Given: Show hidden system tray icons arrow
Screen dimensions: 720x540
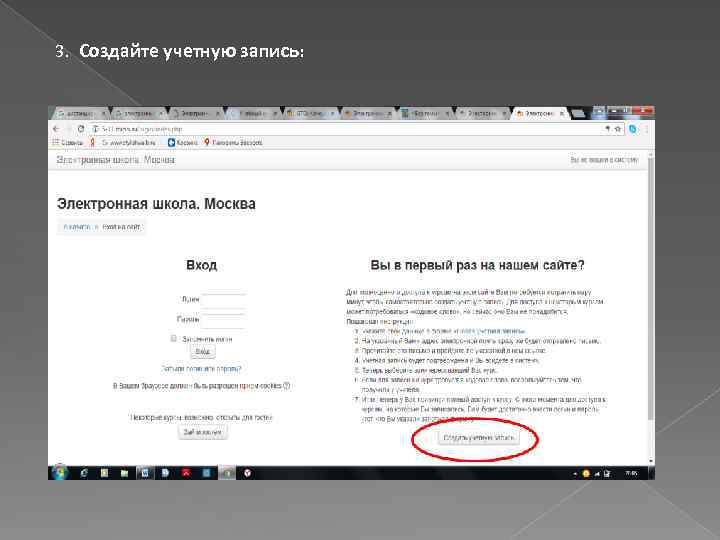Looking at the screenshot, I should 575,473.
